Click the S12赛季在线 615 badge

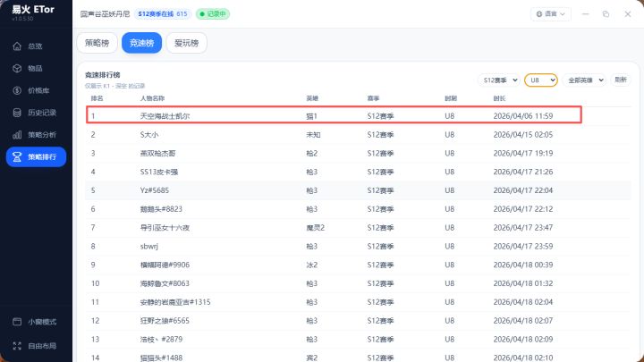click(163, 14)
